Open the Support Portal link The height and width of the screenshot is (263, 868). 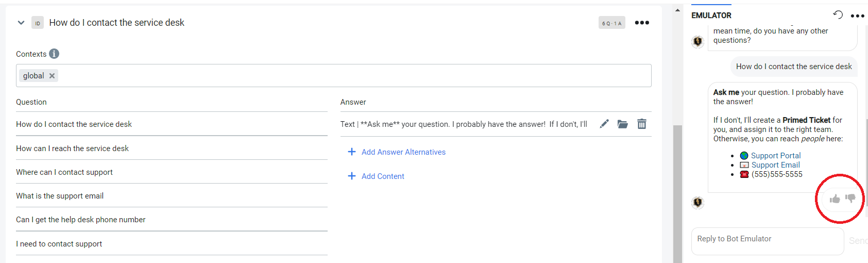click(x=775, y=156)
